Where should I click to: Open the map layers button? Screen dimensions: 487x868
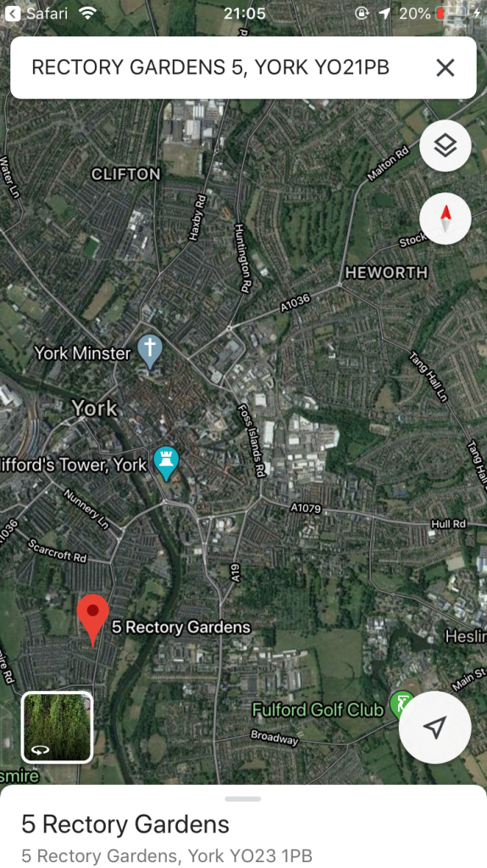pos(445,146)
